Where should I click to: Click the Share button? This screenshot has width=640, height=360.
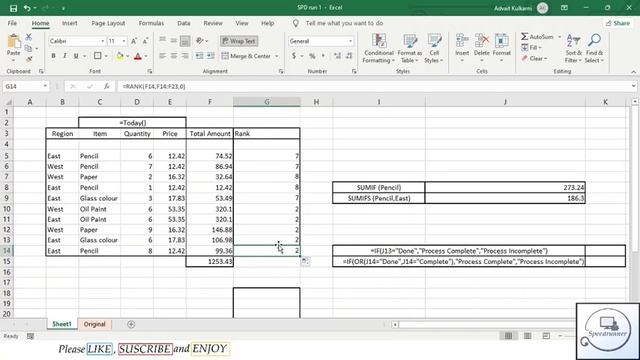(x=618, y=23)
